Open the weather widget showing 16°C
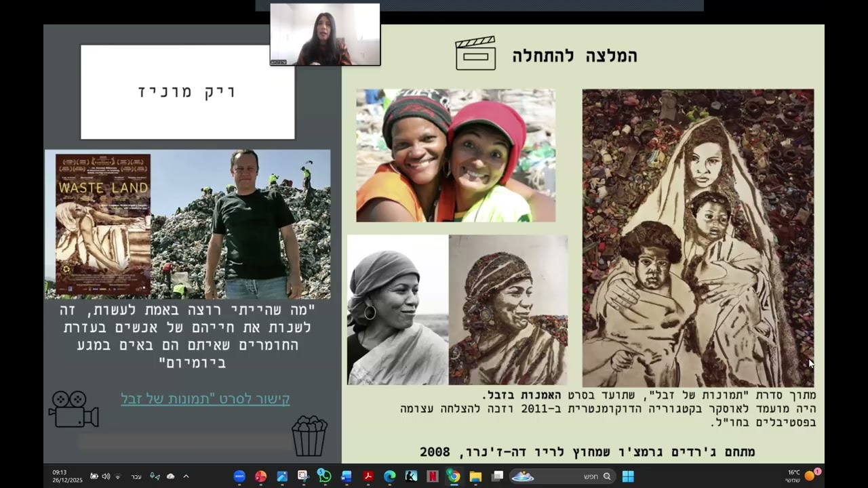The width and height of the screenshot is (868, 488). 802,476
